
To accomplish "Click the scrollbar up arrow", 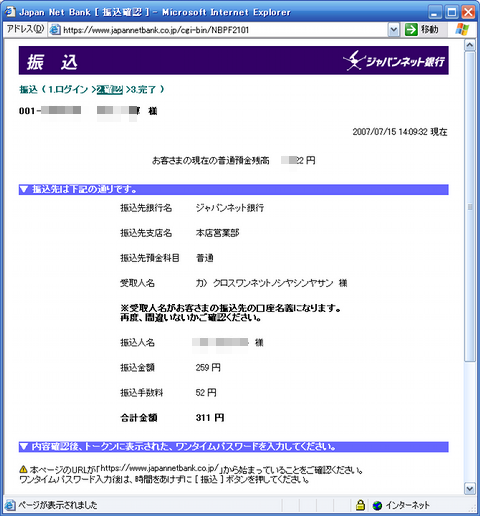I will tap(470, 45).
